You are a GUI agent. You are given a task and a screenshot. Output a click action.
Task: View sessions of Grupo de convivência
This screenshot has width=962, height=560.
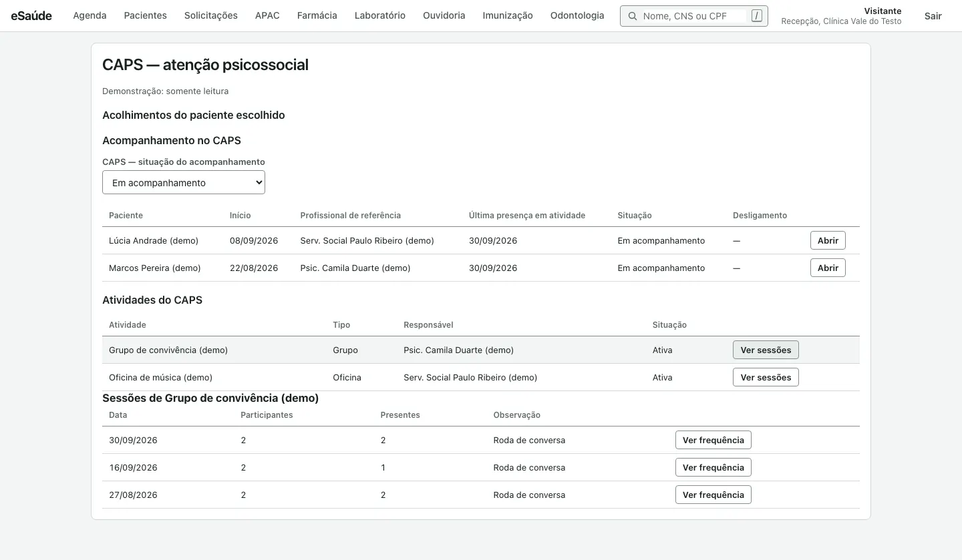pyautogui.click(x=766, y=350)
